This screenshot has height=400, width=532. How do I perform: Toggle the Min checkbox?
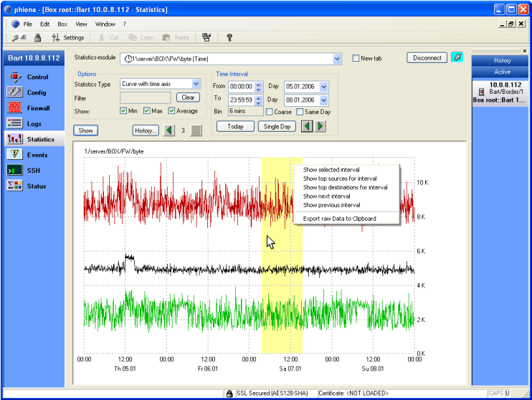[x=123, y=111]
